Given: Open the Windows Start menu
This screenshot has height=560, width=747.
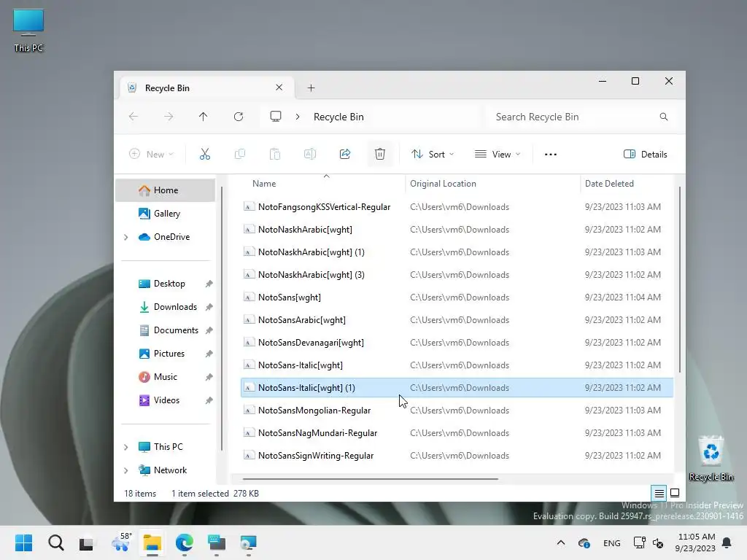Looking at the screenshot, I should (x=24, y=542).
